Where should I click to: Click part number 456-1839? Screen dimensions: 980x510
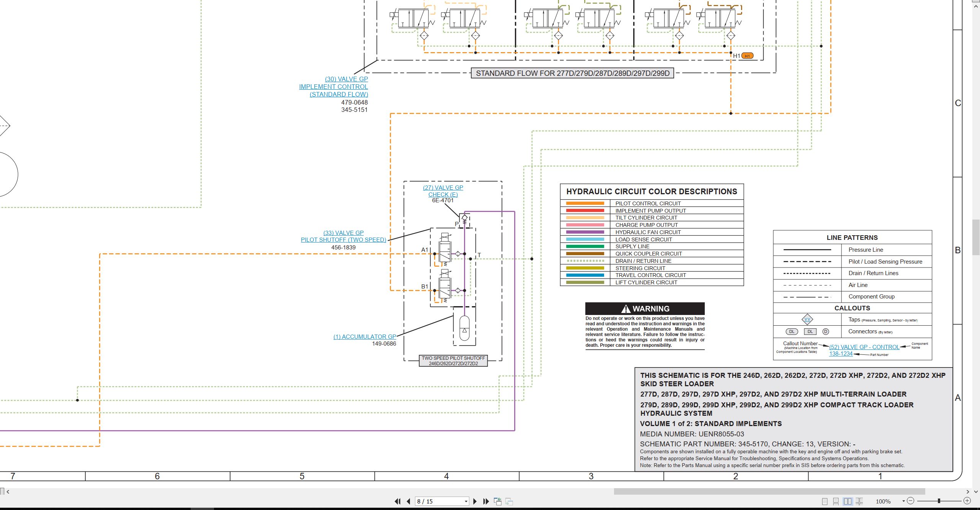[343, 248]
